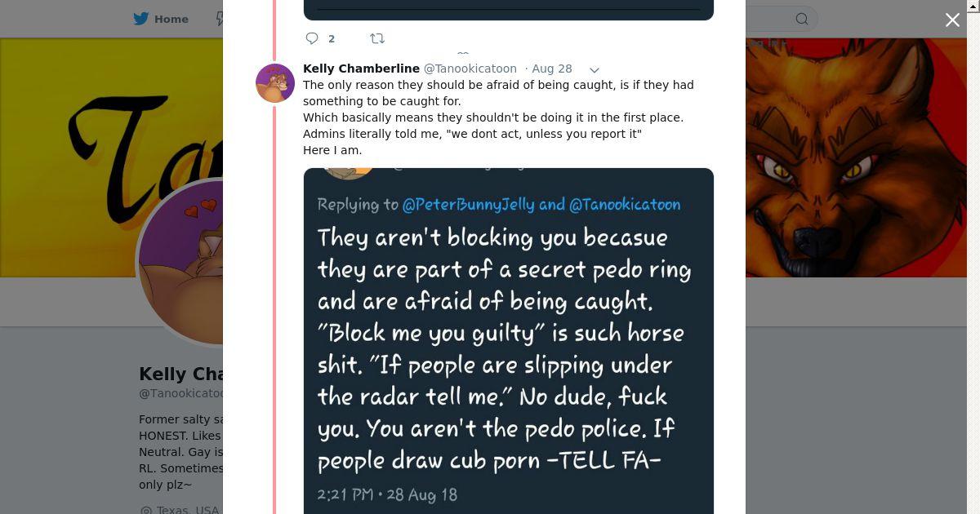Click the location pin icon beside Texas, USA

point(145,510)
